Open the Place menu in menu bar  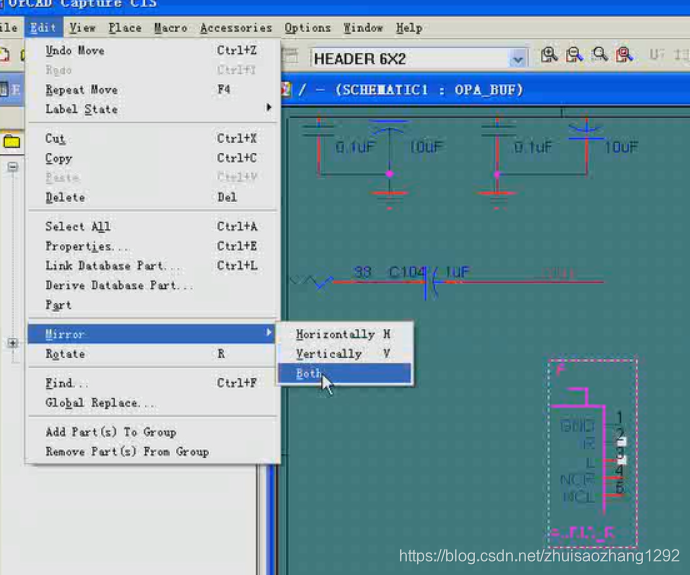[x=125, y=28]
